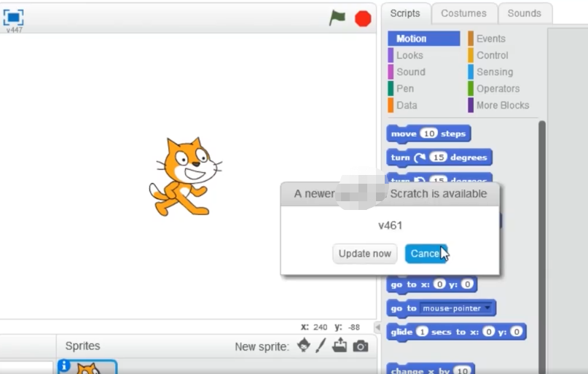The height and width of the screenshot is (374, 588).
Task: Open the Costumes tab
Action: click(463, 14)
